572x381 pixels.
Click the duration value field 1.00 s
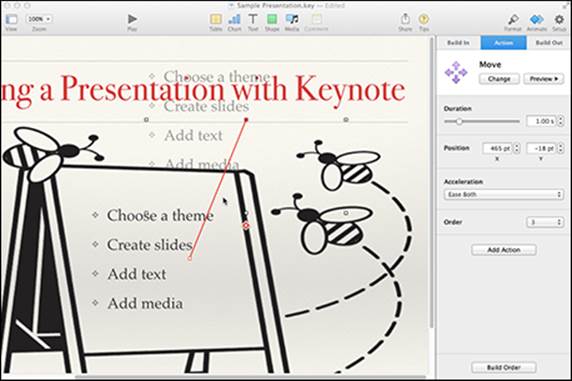(x=542, y=121)
